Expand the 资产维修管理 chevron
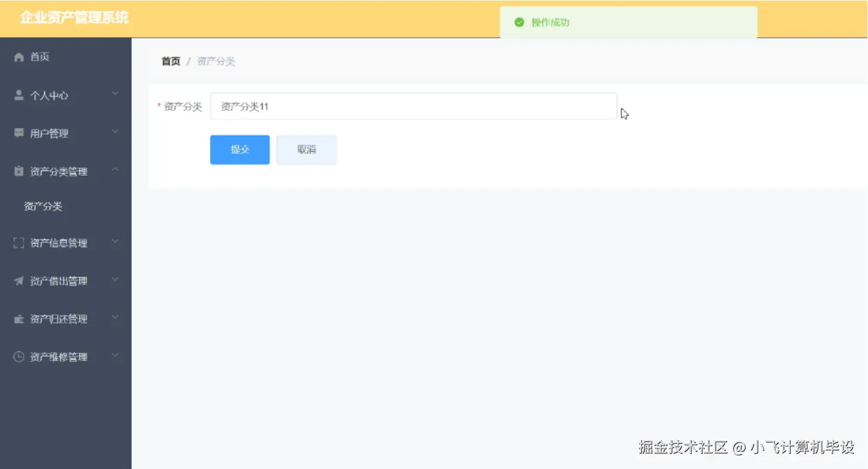 pyautogui.click(x=116, y=356)
